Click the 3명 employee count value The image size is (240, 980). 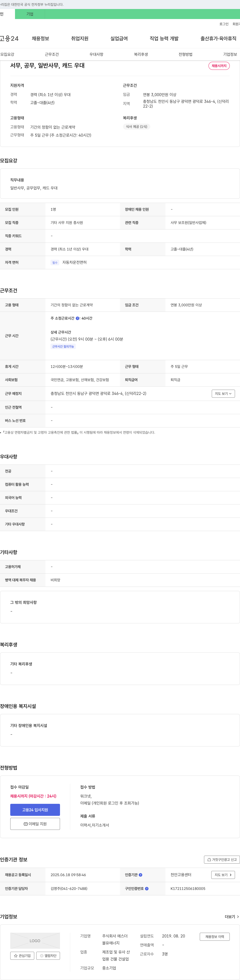pyautogui.click(x=165, y=954)
